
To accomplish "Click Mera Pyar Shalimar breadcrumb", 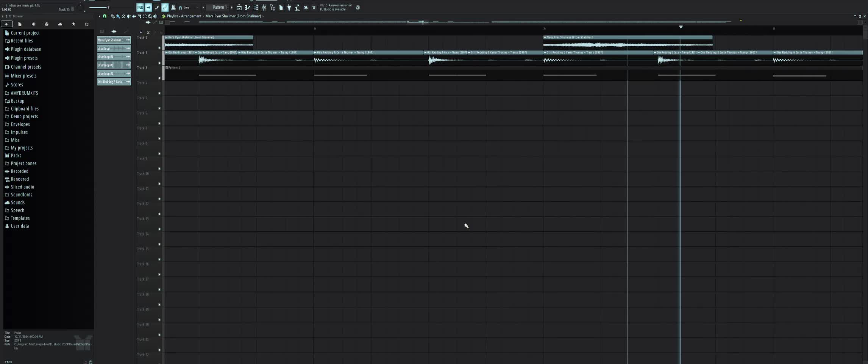I will [x=233, y=16].
